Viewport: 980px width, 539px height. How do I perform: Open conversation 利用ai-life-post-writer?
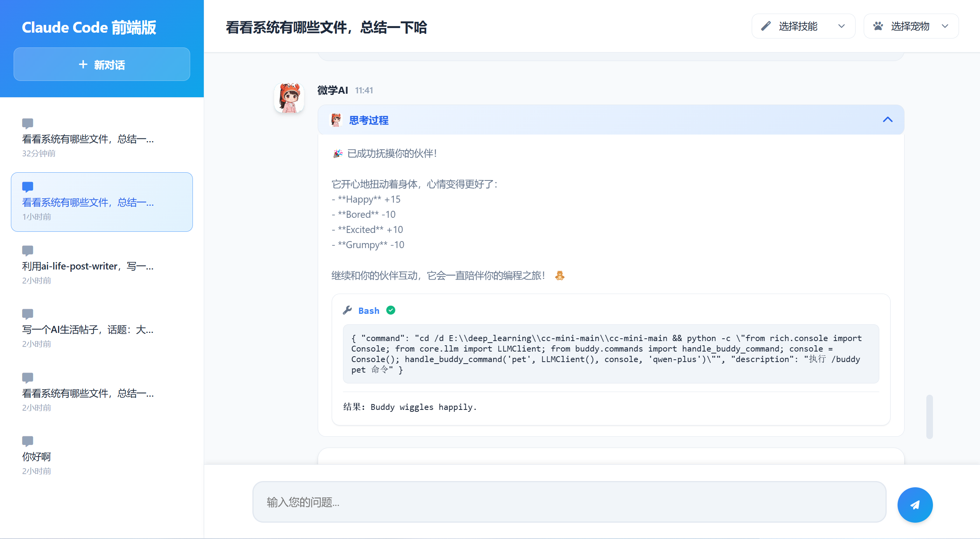88,266
